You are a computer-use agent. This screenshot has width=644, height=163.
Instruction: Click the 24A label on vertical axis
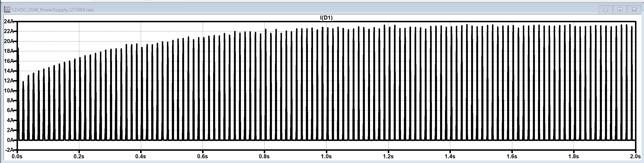tap(9, 21)
